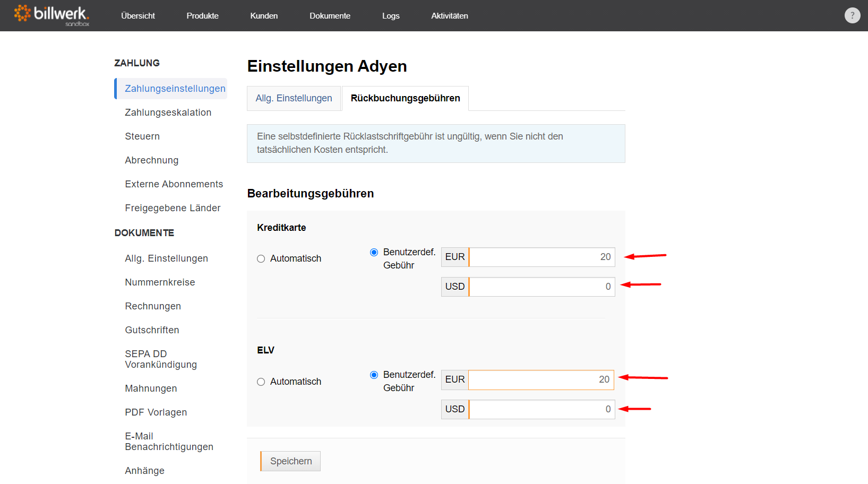Click the Bearbeitungsgebühren heading
Viewport: 868px width, 484px height.
coord(311,194)
